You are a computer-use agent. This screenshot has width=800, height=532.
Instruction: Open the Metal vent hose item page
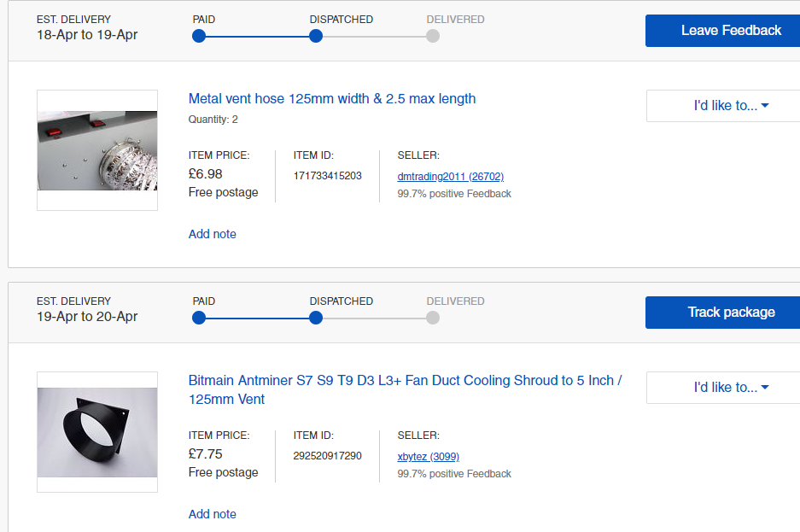point(331,98)
